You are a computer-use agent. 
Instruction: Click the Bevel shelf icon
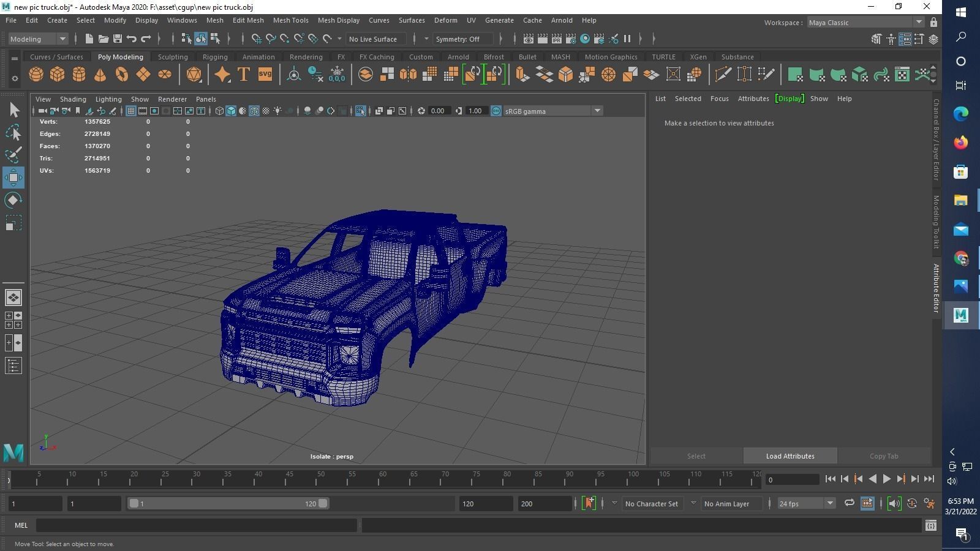click(566, 75)
